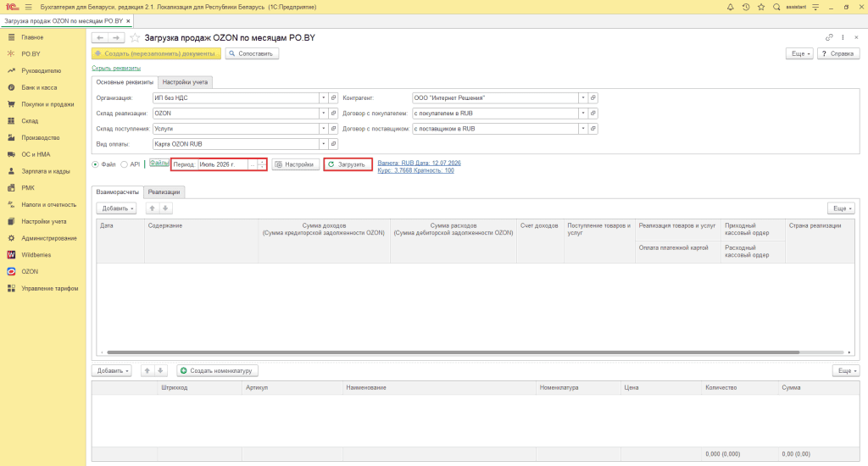Image resolution: width=868 pixels, height=466 pixels.
Task: Open Настройки button next to period
Action: tap(296, 164)
